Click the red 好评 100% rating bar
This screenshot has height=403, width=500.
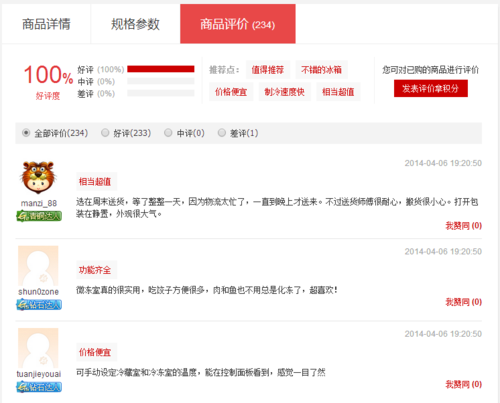161,69
